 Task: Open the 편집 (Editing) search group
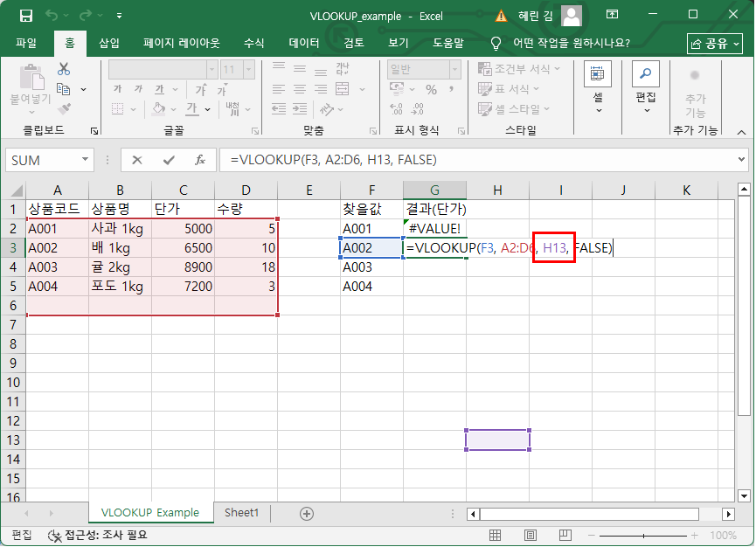click(646, 87)
